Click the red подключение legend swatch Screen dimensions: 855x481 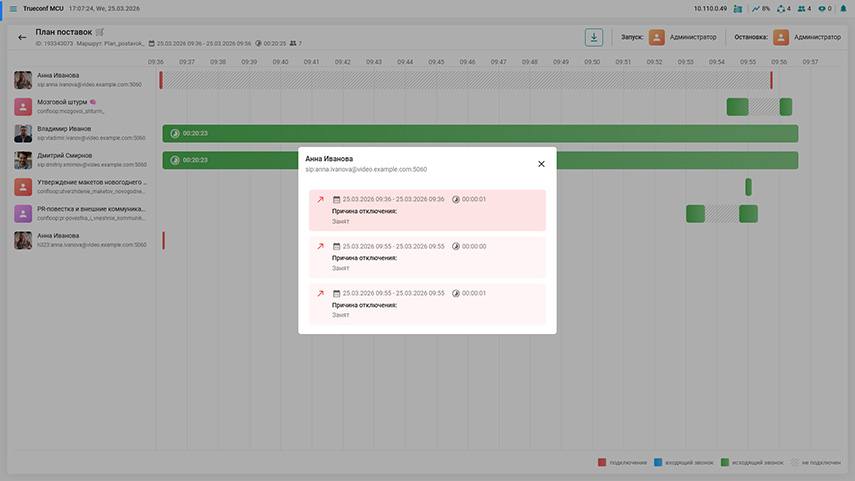coord(602,462)
